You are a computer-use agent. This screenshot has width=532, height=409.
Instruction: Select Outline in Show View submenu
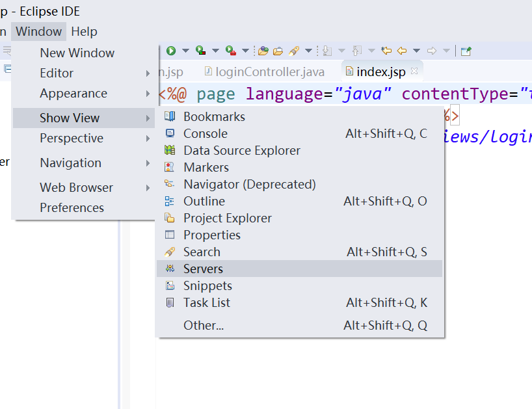point(300,201)
